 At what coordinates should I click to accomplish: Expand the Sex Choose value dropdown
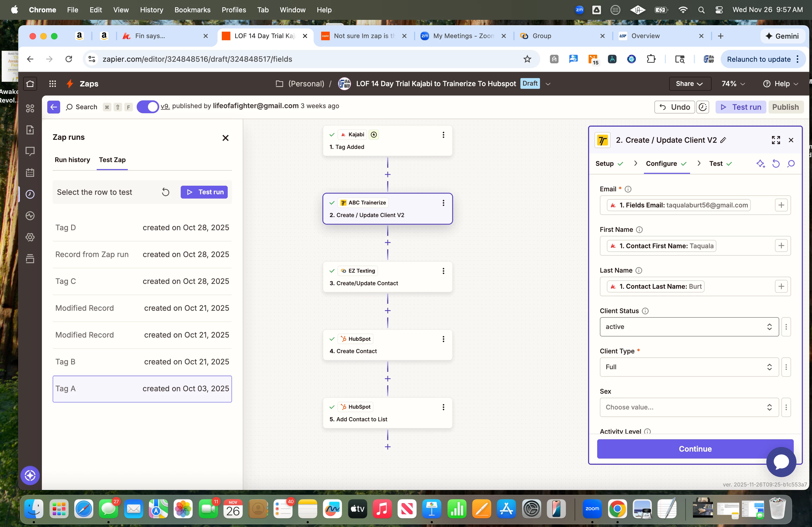pos(689,407)
